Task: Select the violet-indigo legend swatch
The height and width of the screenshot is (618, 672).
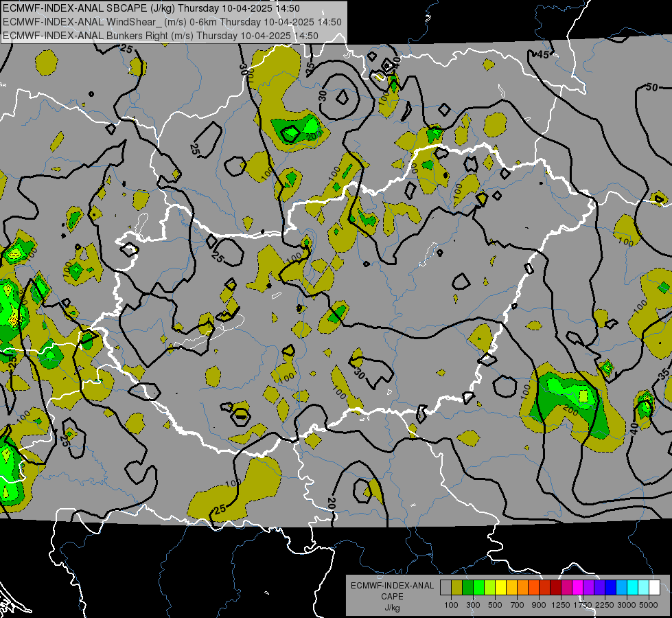Action: point(599,588)
